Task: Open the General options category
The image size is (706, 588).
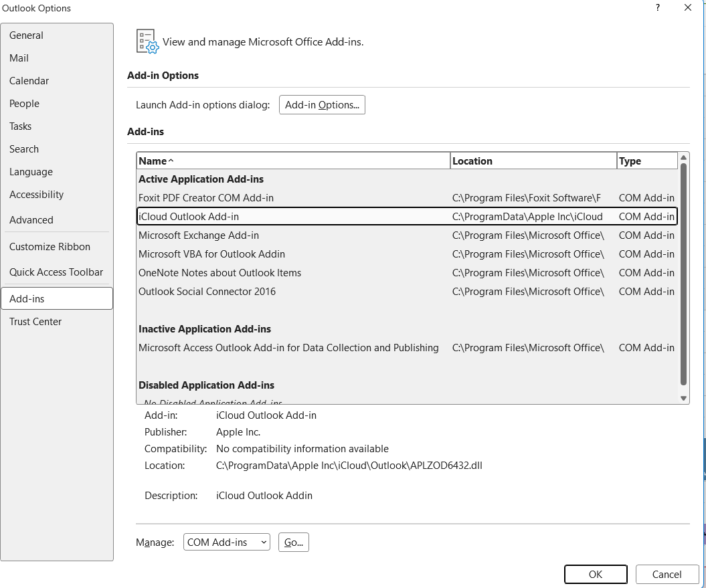Action: [57, 35]
